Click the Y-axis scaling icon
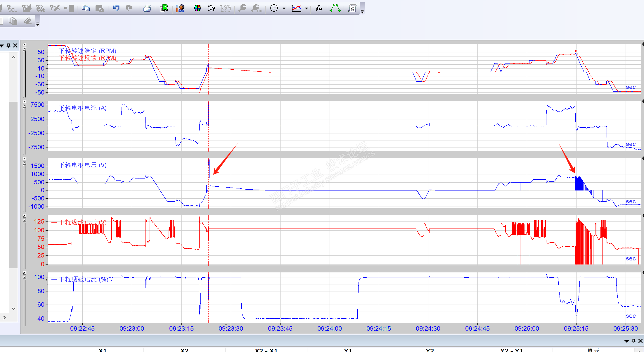Image resolution: width=644 pixels, height=352 pixels. (x=212, y=8)
